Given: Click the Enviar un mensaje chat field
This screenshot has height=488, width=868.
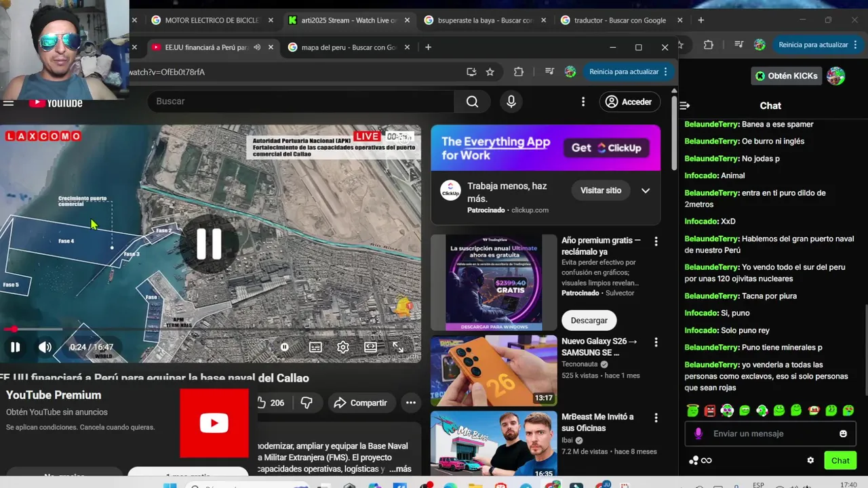Looking at the screenshot, I should tap(770, 434).
